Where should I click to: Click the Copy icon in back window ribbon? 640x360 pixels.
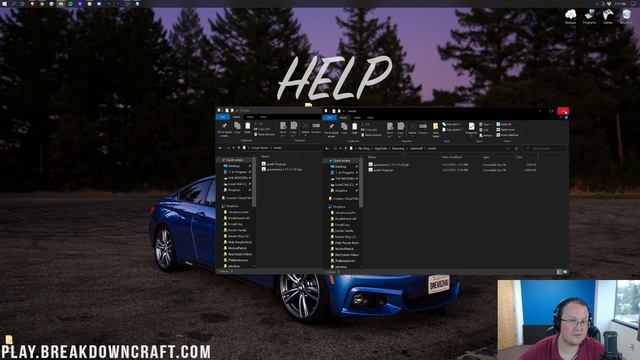(x=237, y=128)
